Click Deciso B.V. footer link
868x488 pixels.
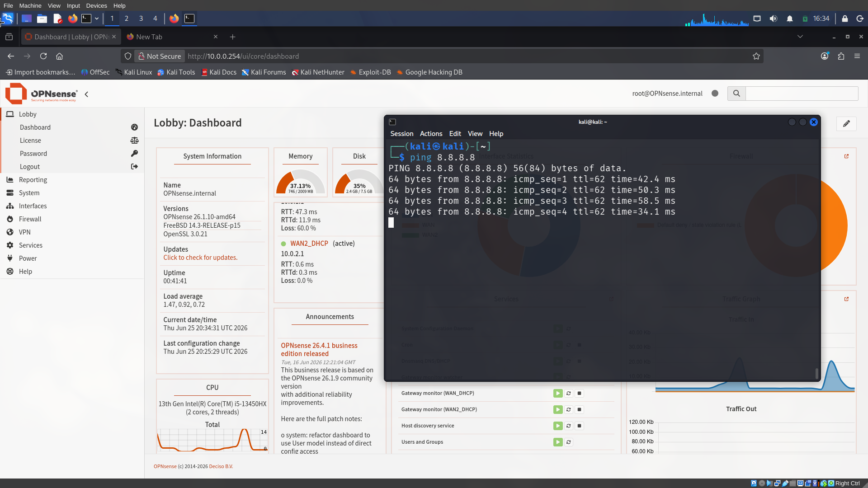pyautogui.click(x=221, y=466)
